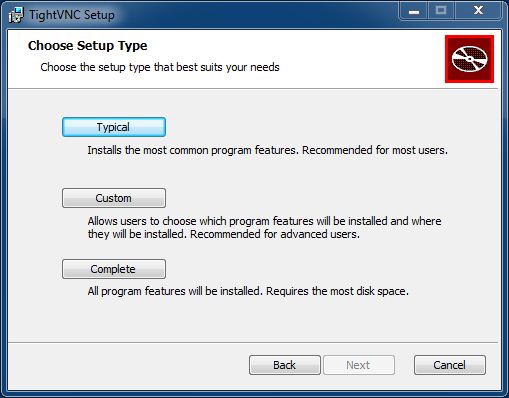Click empty gray area below Complete description
Viewport: 509px width, 398px height.
point(253,320)
